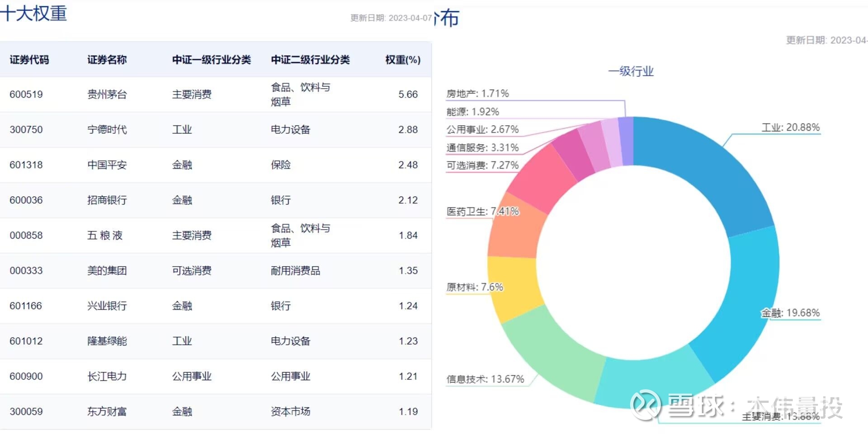The width and height of the screenshot is (868, 434).
Task: Click the 中证二级行业分类 column header
Action: (310, 60)
